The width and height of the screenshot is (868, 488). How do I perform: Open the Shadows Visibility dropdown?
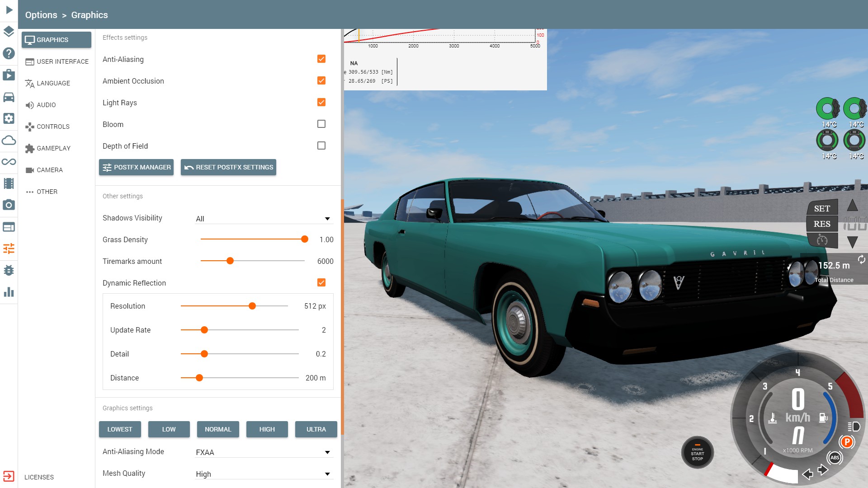click(264, 219)
